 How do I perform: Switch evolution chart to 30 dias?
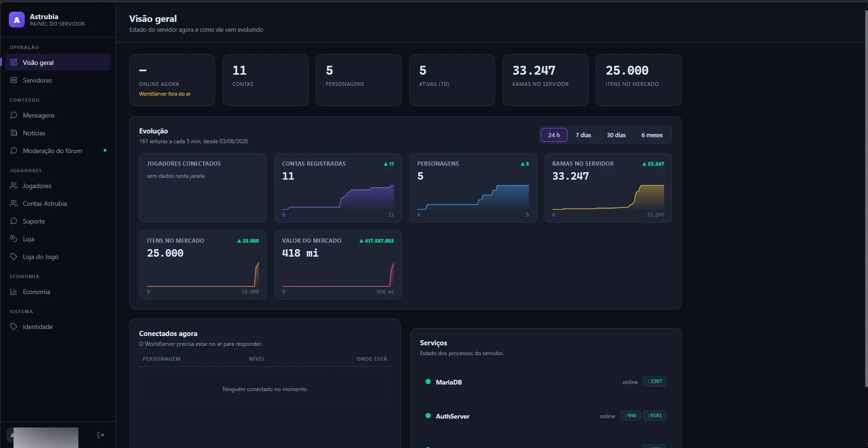[x=616, y=135]
